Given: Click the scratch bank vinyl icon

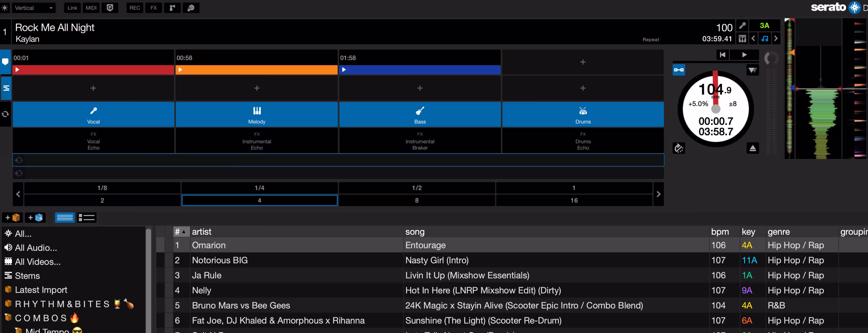Looking at the screenshot, I should click(x=191, y=8).
